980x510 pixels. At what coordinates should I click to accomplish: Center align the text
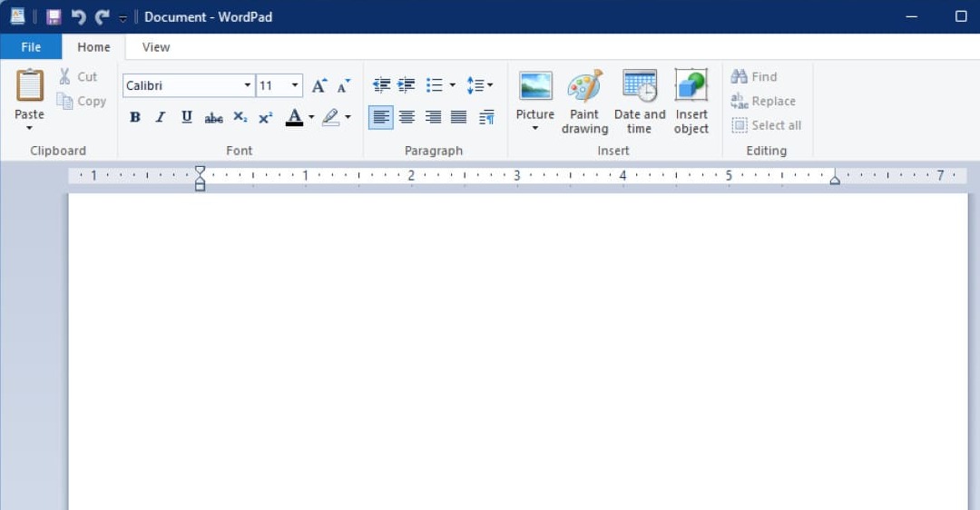[x=407, y=117]
